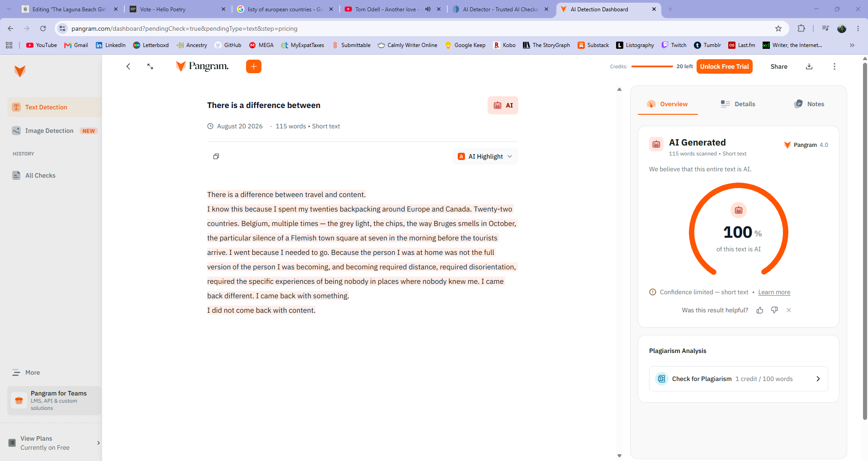
Task: Click the credits remaining progress bar
Action: tap(652, 66)
